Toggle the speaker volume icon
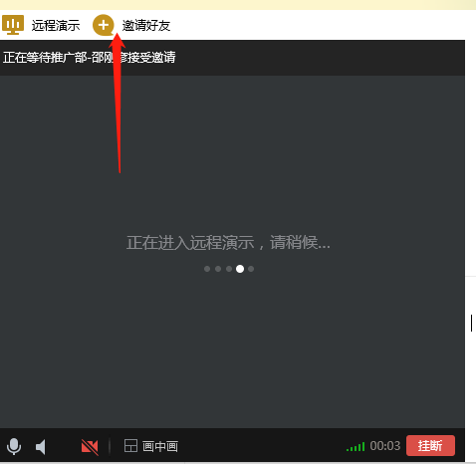The height and width of the screenshot is (464, 476). coord(41,447)
